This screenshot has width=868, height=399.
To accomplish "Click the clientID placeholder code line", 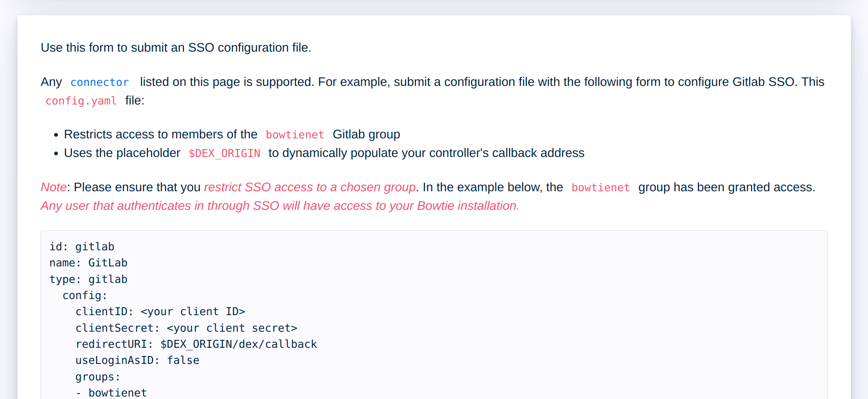I will click(x=160, y=312).
